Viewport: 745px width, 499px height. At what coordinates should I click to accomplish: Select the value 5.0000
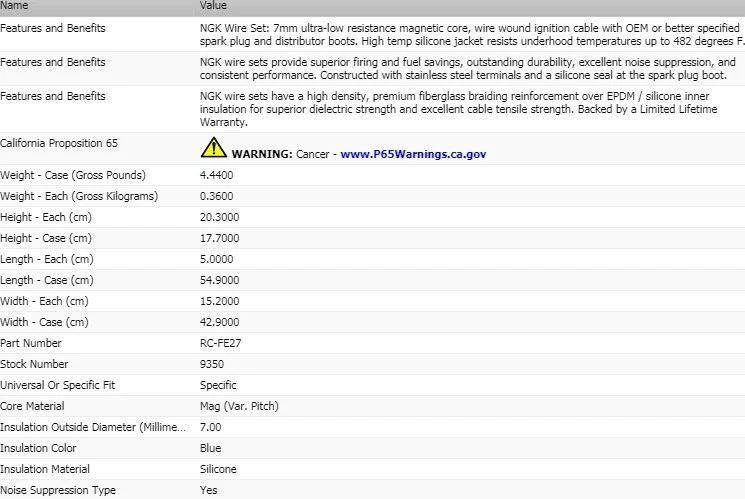pyautogui.click(x=217, y=259)
